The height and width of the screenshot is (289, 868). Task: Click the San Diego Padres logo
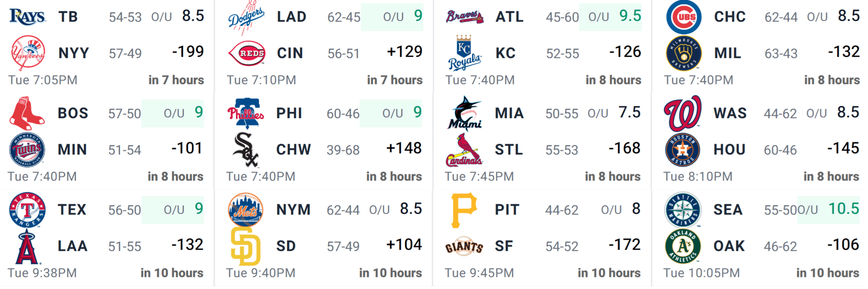(x=245, y=246)
